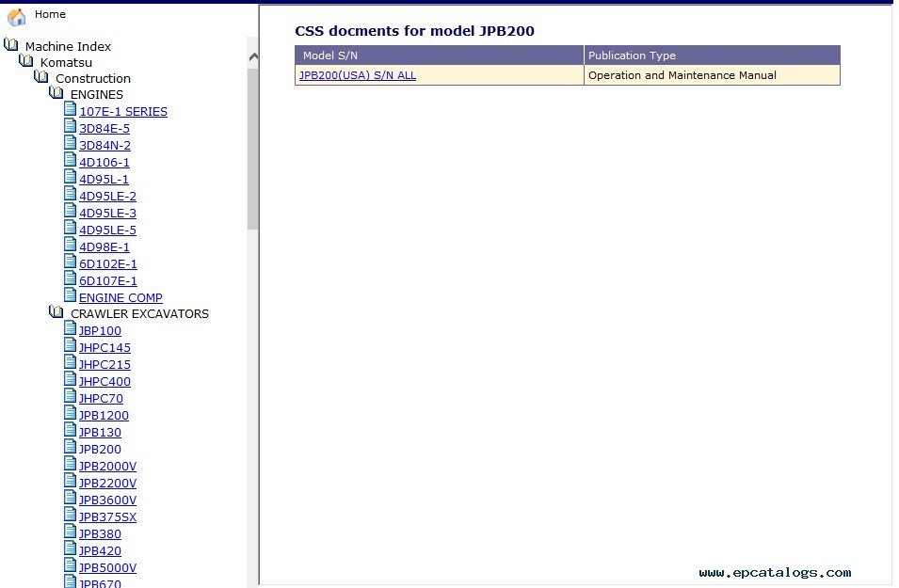Click the document icon beside JPB5000V

70,564
